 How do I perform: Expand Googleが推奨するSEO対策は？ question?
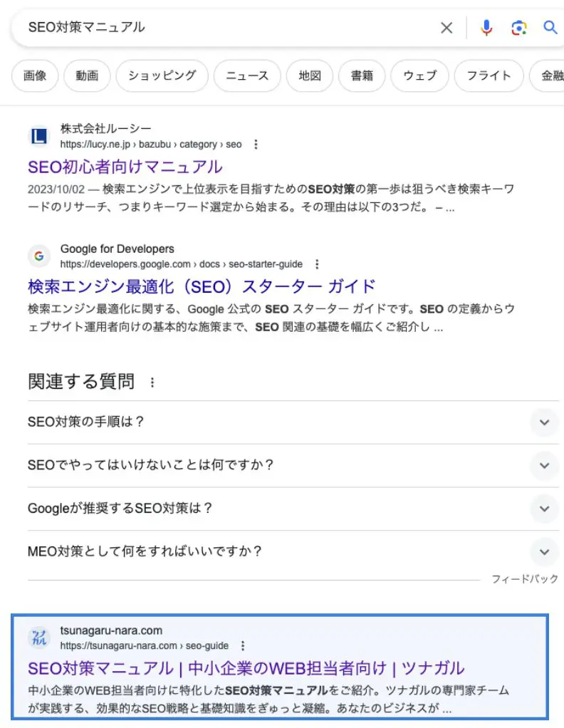pyautogui.click(x=544, y=509)
